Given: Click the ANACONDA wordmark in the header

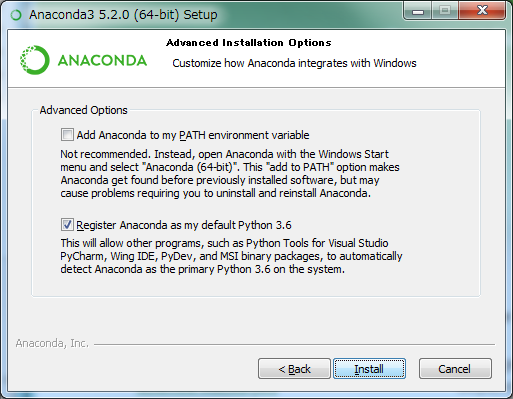Looking at the screenshot, I should (x=102, y=60).
